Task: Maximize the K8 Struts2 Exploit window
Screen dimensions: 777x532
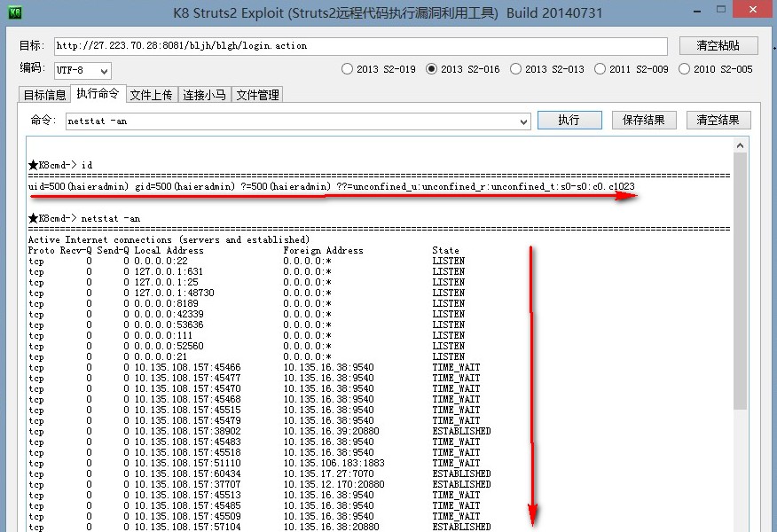Action: point(721,10)
